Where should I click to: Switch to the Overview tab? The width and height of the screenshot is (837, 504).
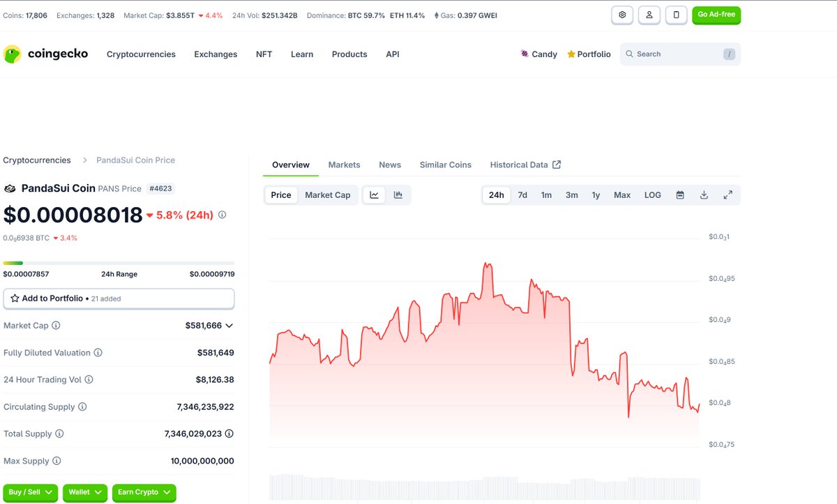[x=291, y=165]
